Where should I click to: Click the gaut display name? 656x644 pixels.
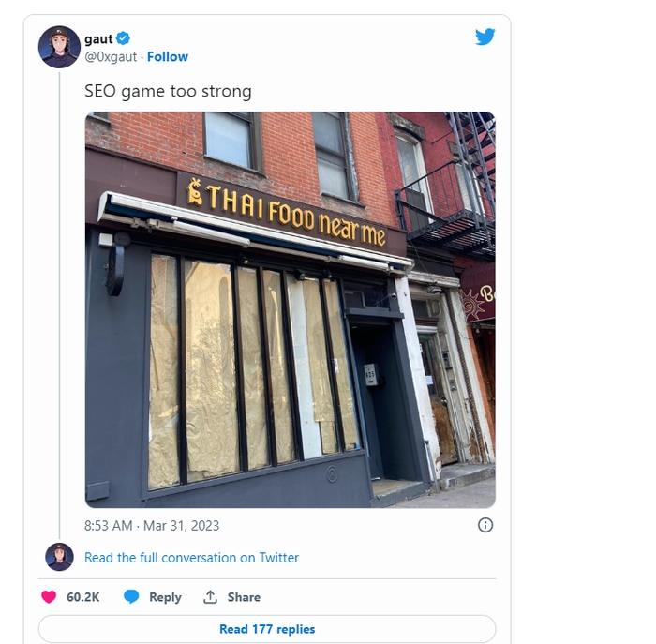pos(98,39)
